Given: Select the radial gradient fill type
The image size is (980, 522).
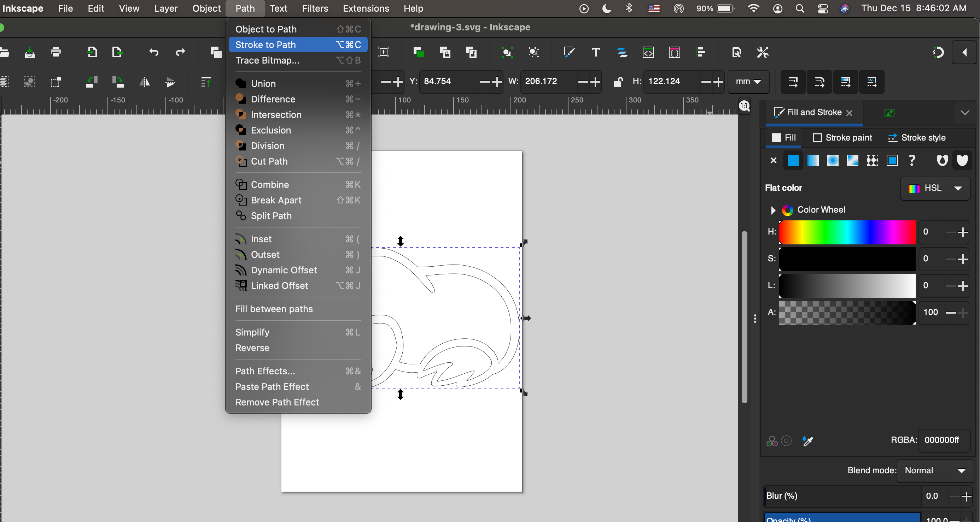Looking at the screenshot, I should pos(833,160).
